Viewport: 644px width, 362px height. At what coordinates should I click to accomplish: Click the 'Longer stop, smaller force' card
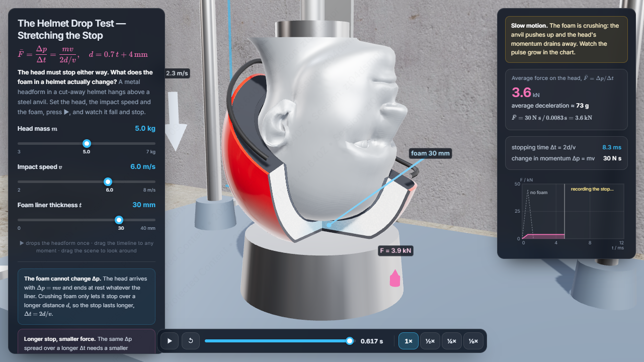pyautogui.click(x=87, y=341)
